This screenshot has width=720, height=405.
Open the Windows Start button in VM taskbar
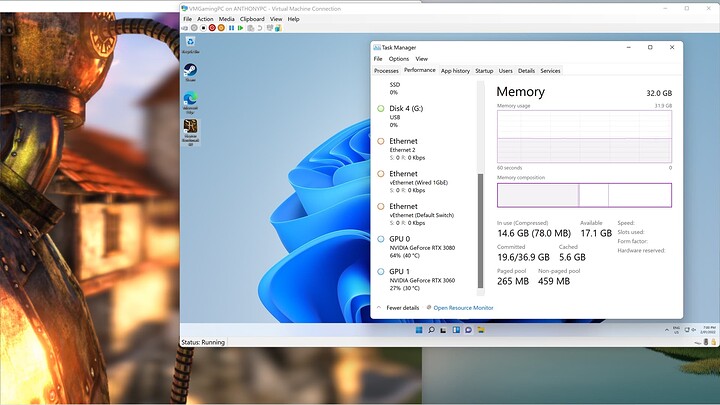[419, 330]
